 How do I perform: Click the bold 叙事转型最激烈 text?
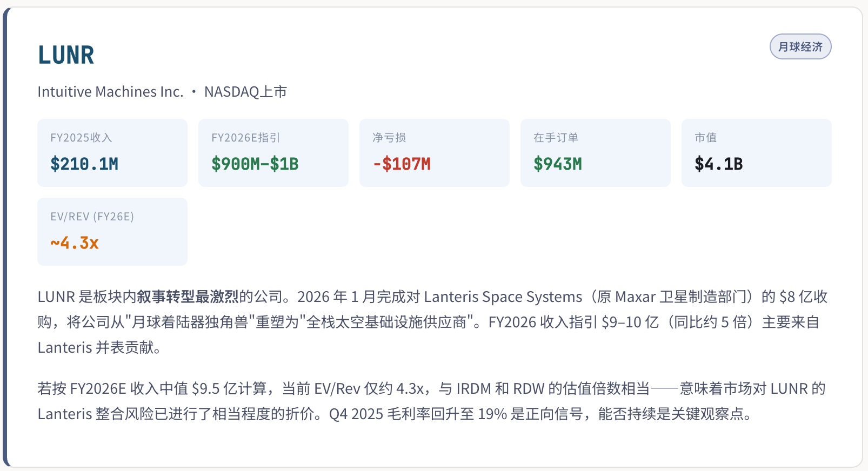[188, 297]
